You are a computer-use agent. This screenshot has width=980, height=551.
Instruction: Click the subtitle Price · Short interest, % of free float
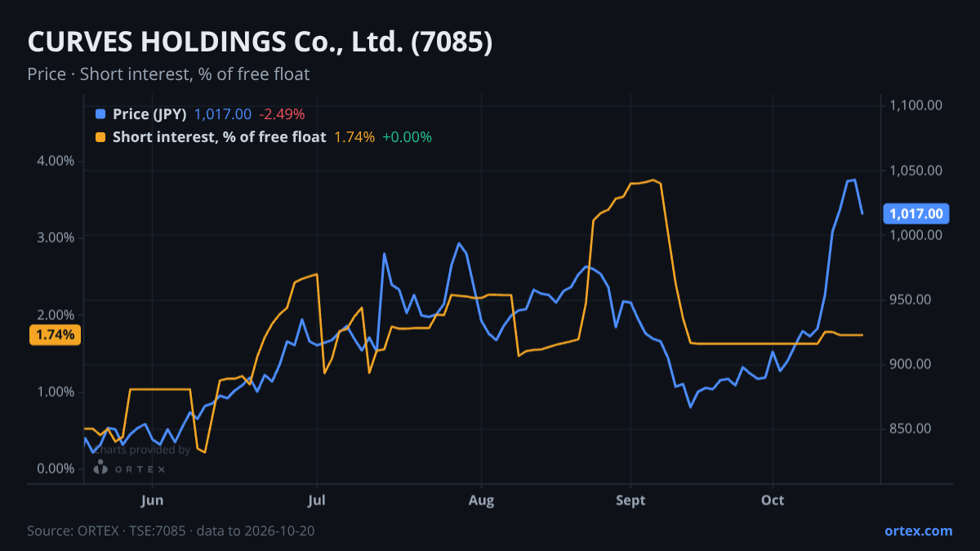click(168, 74)
